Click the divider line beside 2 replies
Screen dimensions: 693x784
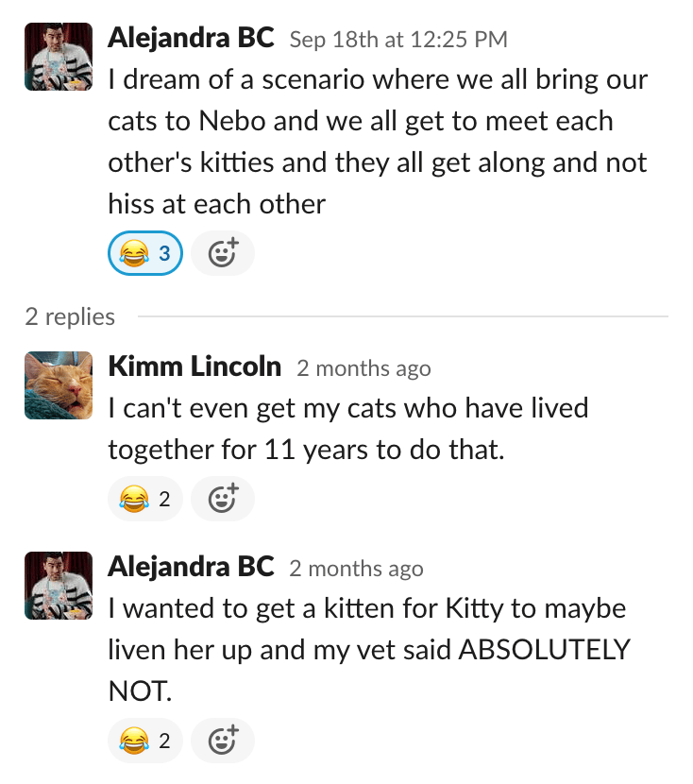(401, 316)
